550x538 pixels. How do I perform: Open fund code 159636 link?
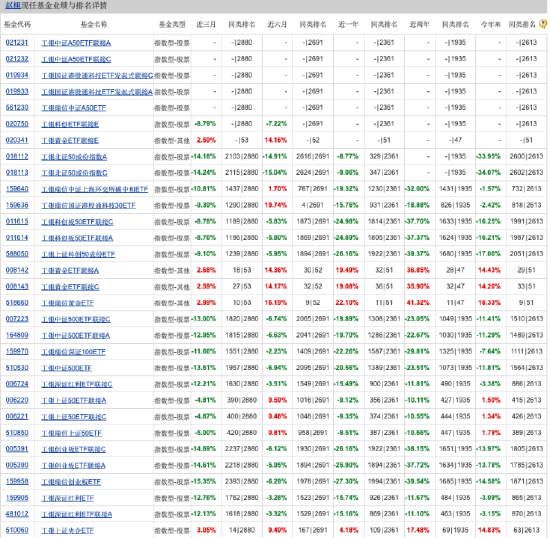tap(17, 205)
